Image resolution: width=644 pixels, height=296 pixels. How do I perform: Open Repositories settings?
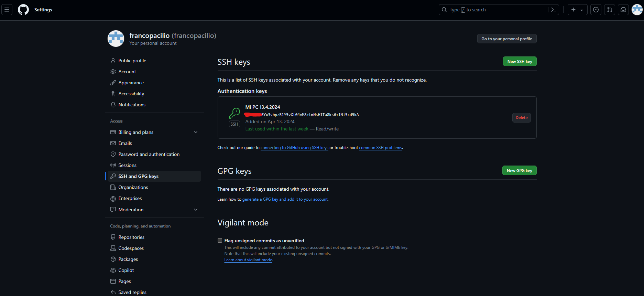(x=154, y=237)
